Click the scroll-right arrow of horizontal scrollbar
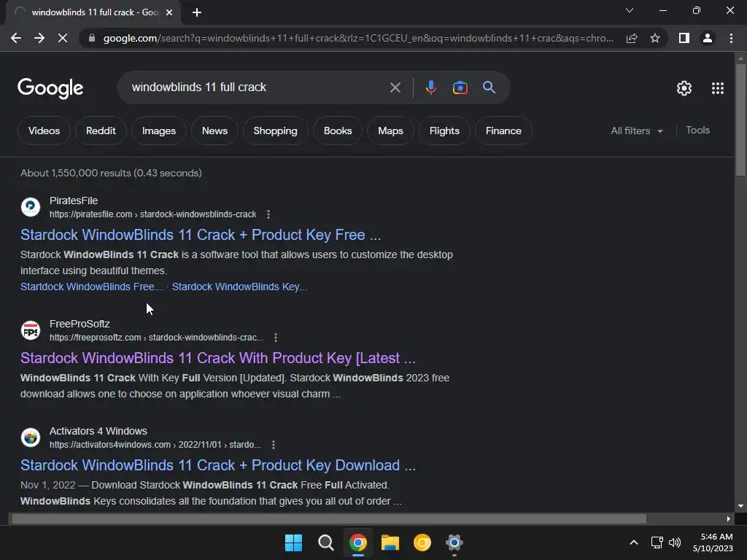Viewport: 747px width, 560px height. pyautogui.click(x=729, y=518)
